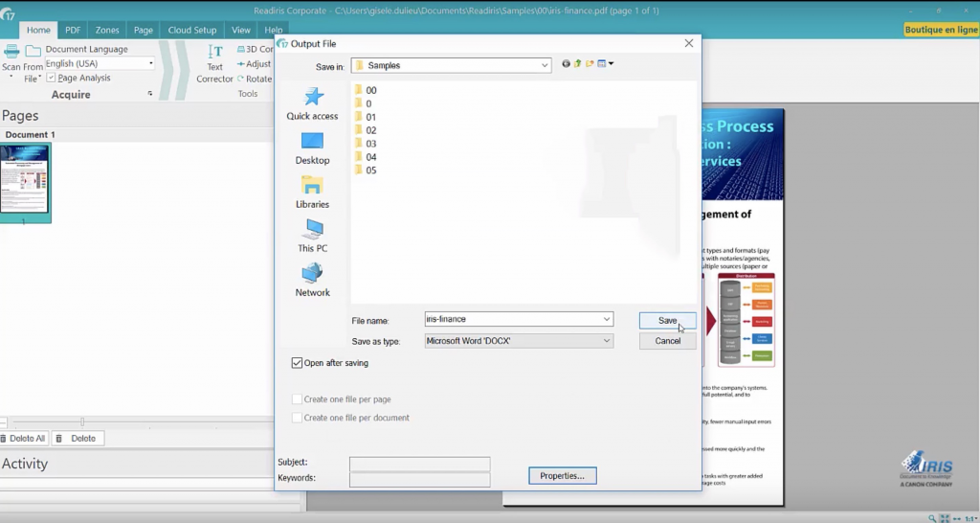The image size is (980, 523).
Task: Click the View Menu icon
Action: pos(602,64)
